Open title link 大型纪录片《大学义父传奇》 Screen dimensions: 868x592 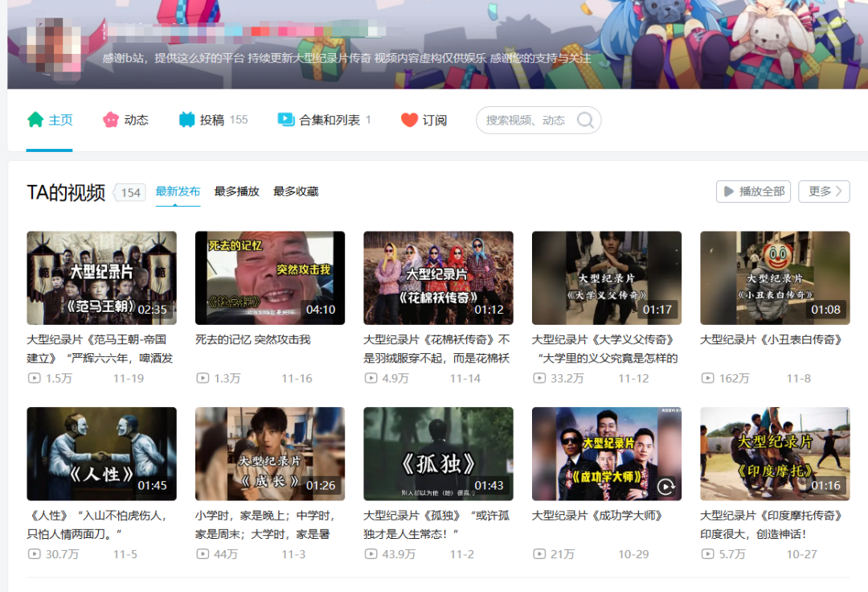(605, 349)
